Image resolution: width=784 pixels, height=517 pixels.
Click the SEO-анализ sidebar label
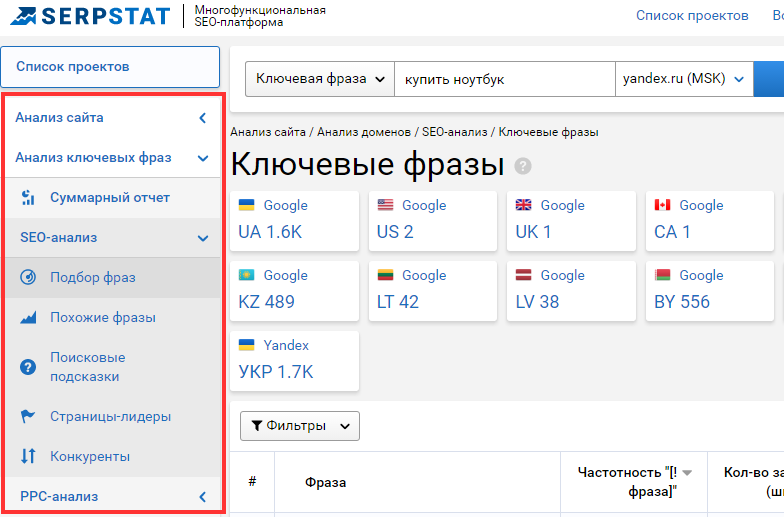click(58, 238)
